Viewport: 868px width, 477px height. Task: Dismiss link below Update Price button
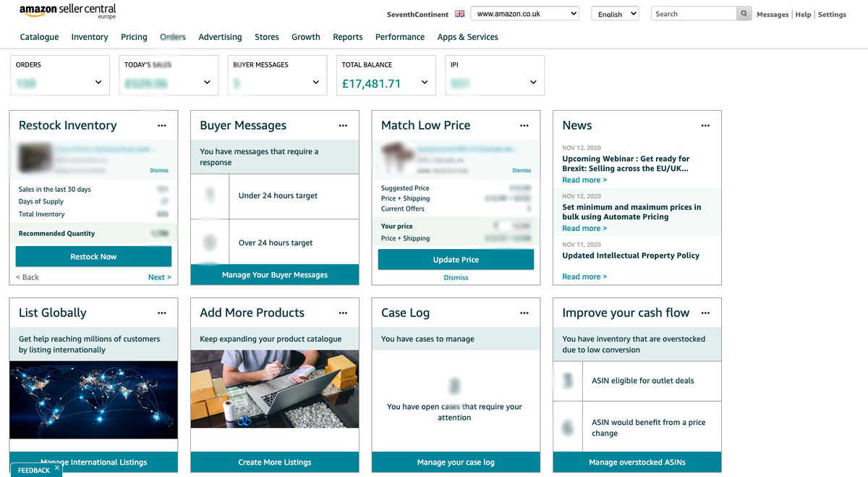coord(456,278)
